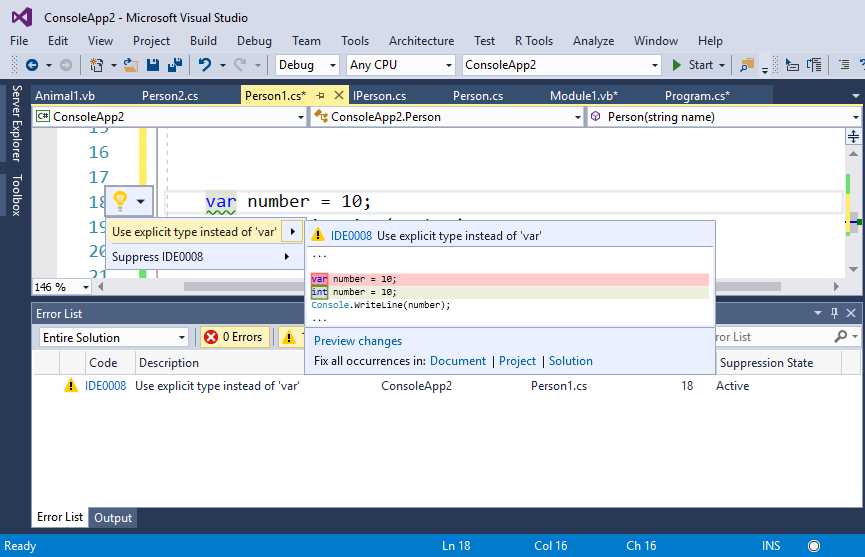Viewport: 865px width, 557px height.
Task: Close the Error List panel
Action: click(851, 313)
